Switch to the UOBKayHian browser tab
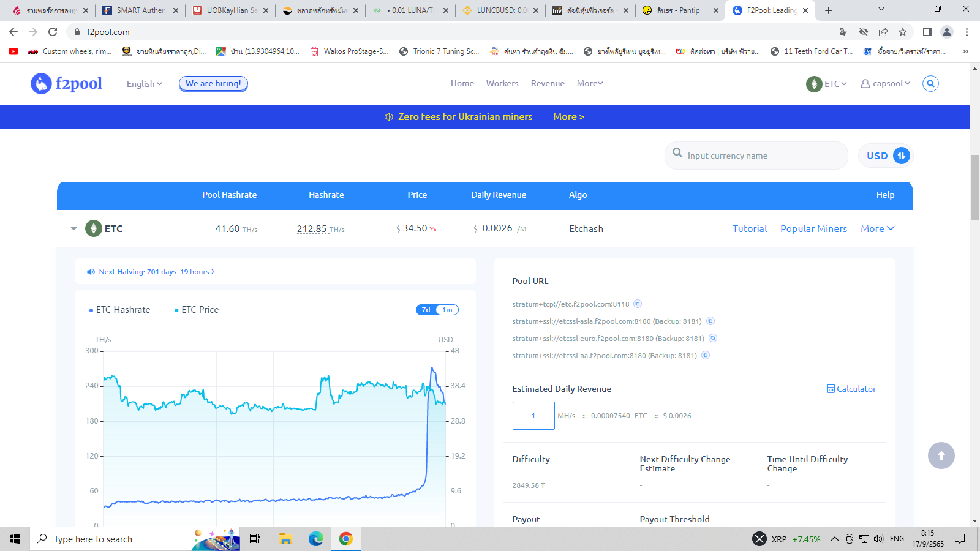Image resolution: width=980 pixels, height=551 pixels. (230, 10)
